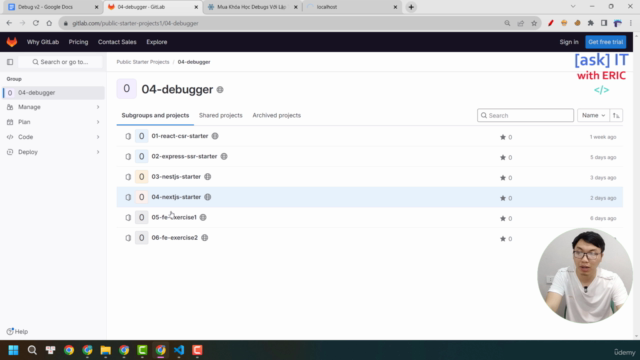Viewport: 640px width, 360px height.
Task: Click the public globe icon beside 04-debugger title
Action: [x=220, y=90]
